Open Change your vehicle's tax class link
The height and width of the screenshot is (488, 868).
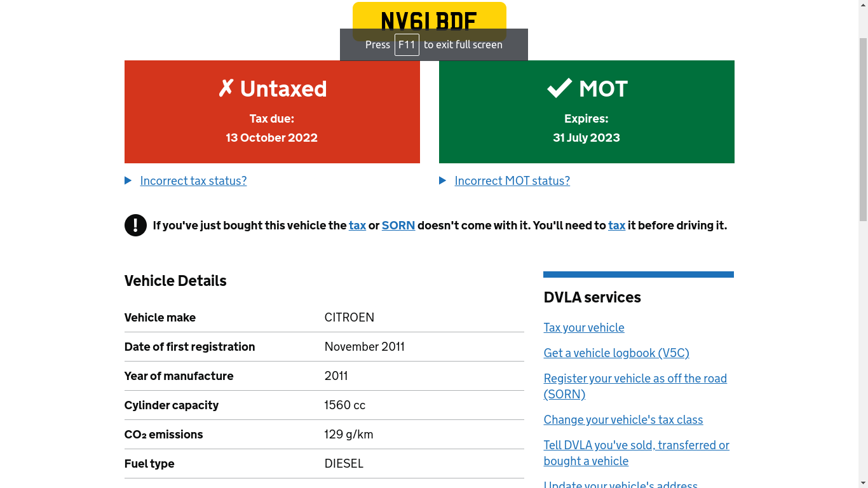coord(623,419)
